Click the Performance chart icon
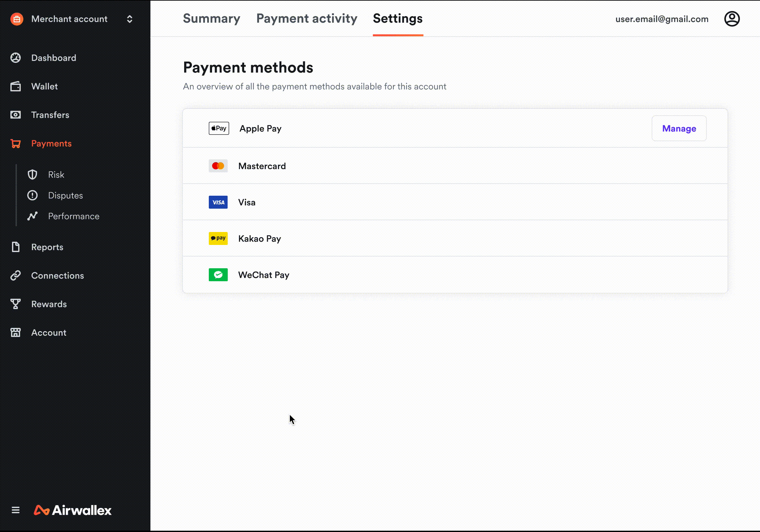The width and height of the screenshot is (760, 532). click(x=32, y=216)
